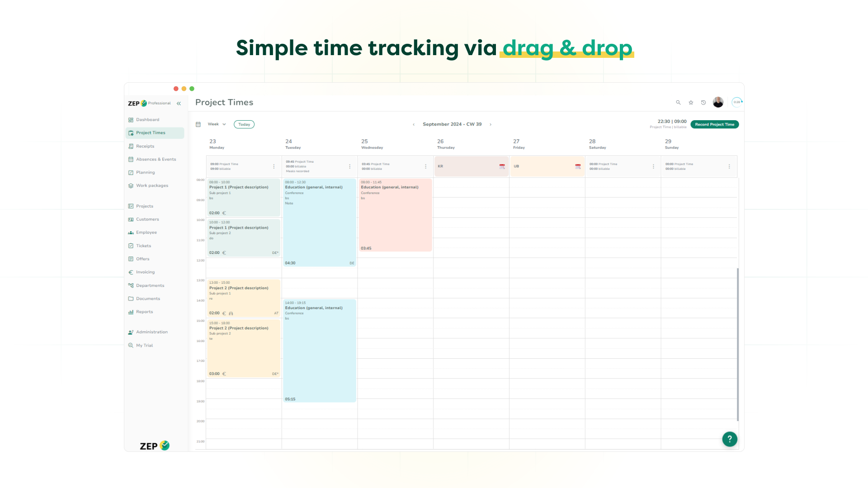Click previous week navigation chevron
This screenshot has height=488, width=868.
(414, 124)
